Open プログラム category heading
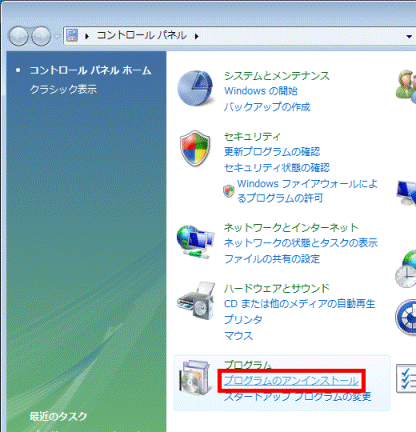Screen dimensions: 416x432 (x=248, y=364)
